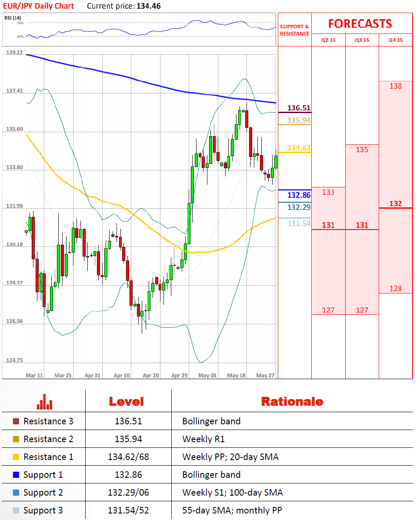Click the 'Apr 20' date axis label
Image resolution: width=420 pixels, height=520 pixels.
click(150, 375)
